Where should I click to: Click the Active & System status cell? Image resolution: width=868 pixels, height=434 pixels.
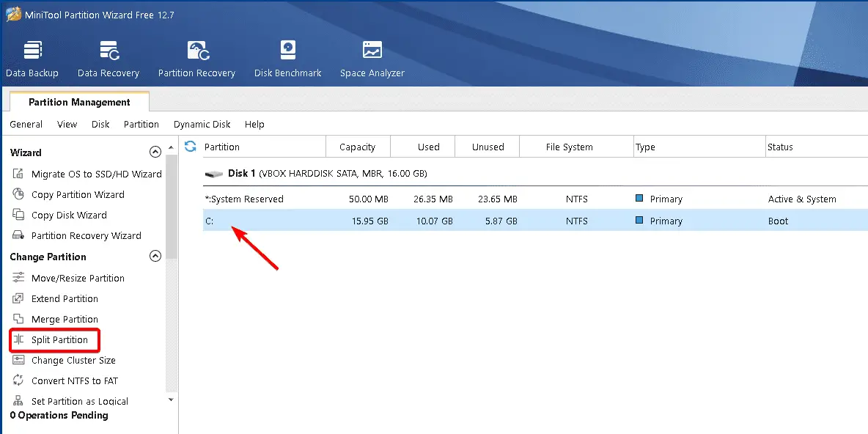point(802,199)
